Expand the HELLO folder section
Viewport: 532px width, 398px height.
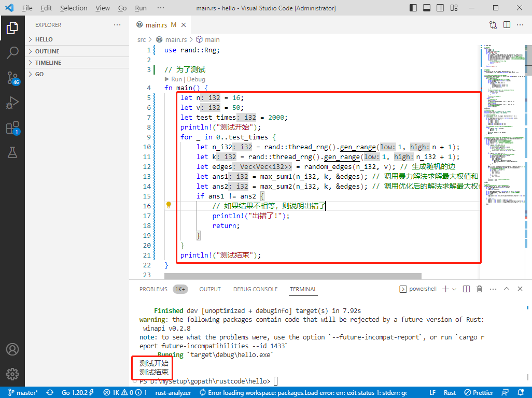[77, 39]
